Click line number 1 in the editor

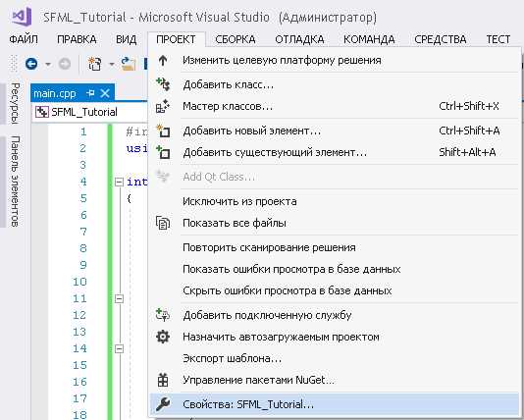(x=83, y=131)
